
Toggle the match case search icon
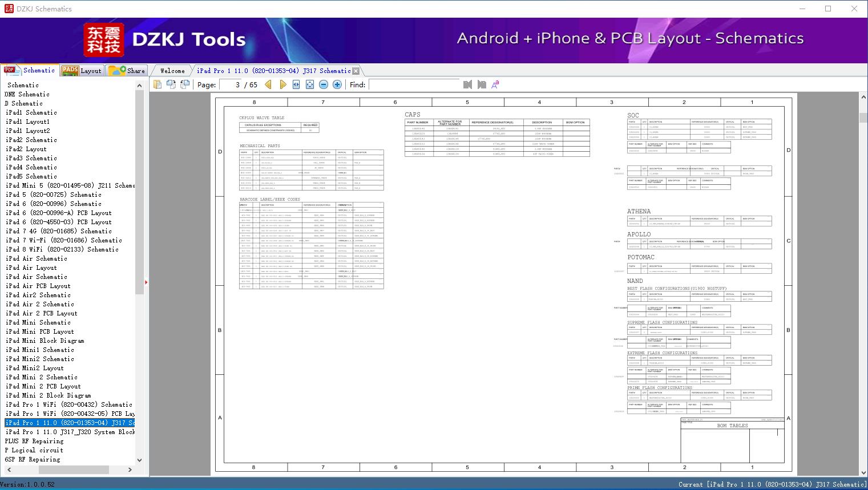tap(495, 84)
